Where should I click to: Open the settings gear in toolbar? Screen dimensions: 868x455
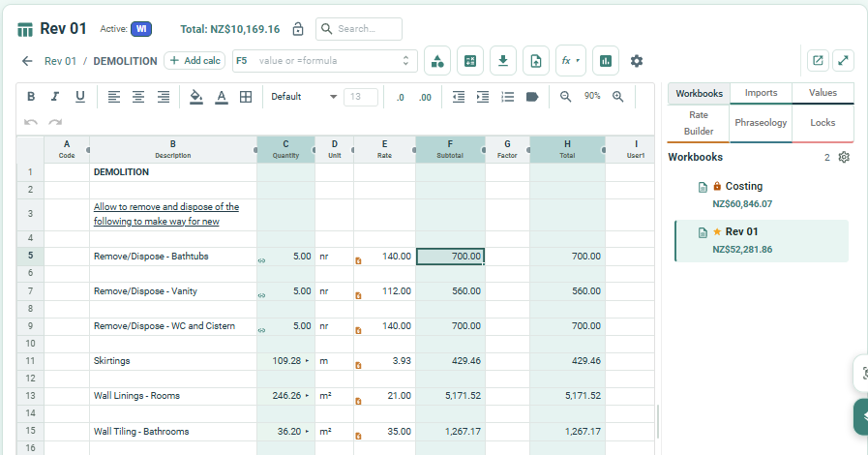[637, 61]
